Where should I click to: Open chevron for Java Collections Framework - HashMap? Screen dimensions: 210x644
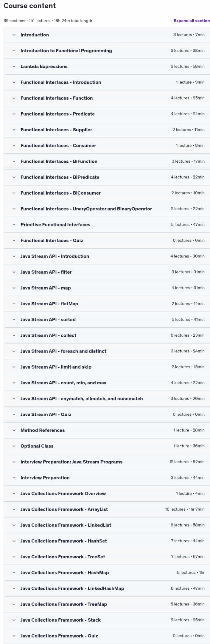point(14,573)
